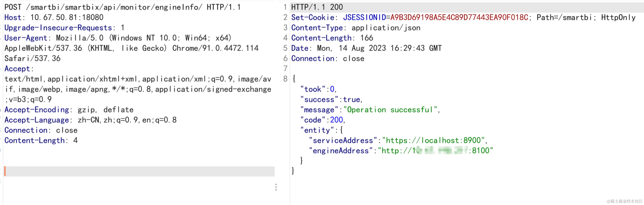Image resolution: width=644 pixels, height=205 pixels.
Task: Click the response's Content-Length: 166 header
Action: tap(332, 38)
